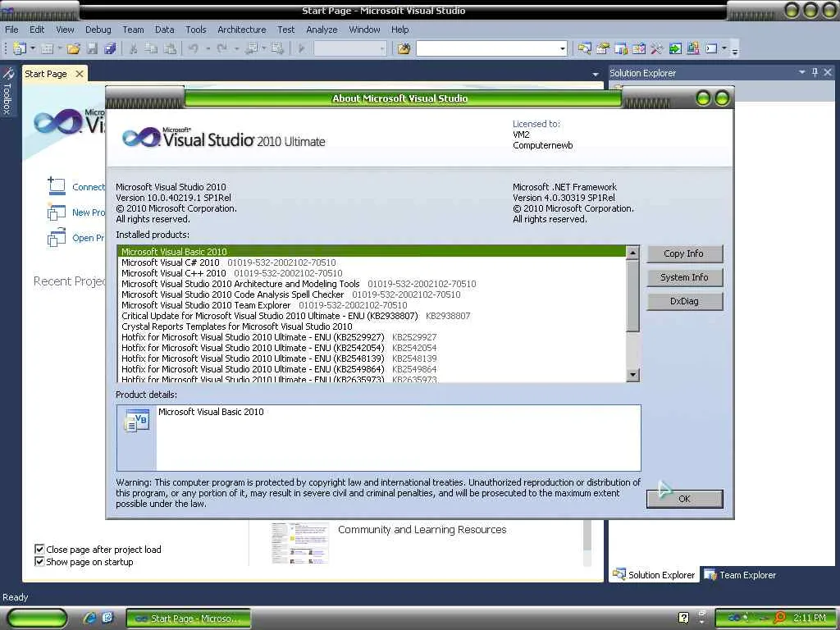The height and width of the screenshot is (630, 840).
Task: Click the Start Page taskbar button
Action: 189,619
